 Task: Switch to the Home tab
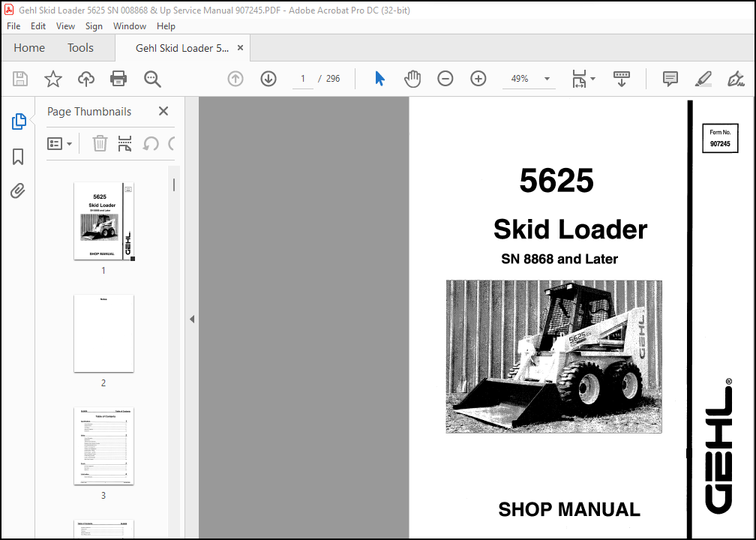click(29, 48)
